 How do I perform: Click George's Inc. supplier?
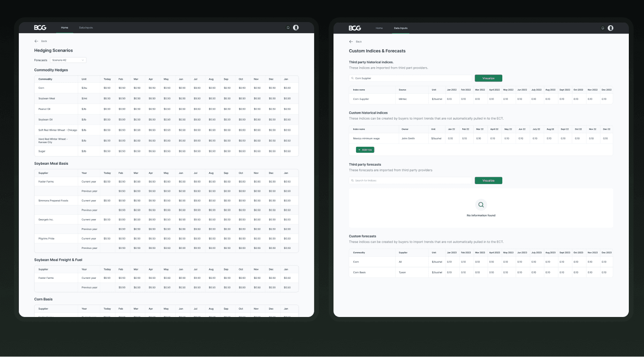pos(46,219)
